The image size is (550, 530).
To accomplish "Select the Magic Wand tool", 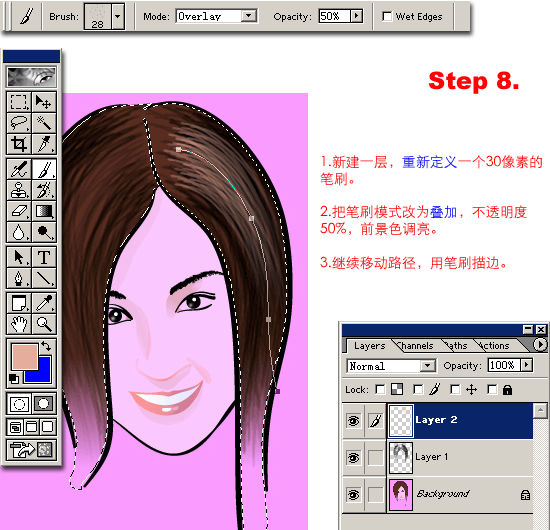I will tap(44, 122).
